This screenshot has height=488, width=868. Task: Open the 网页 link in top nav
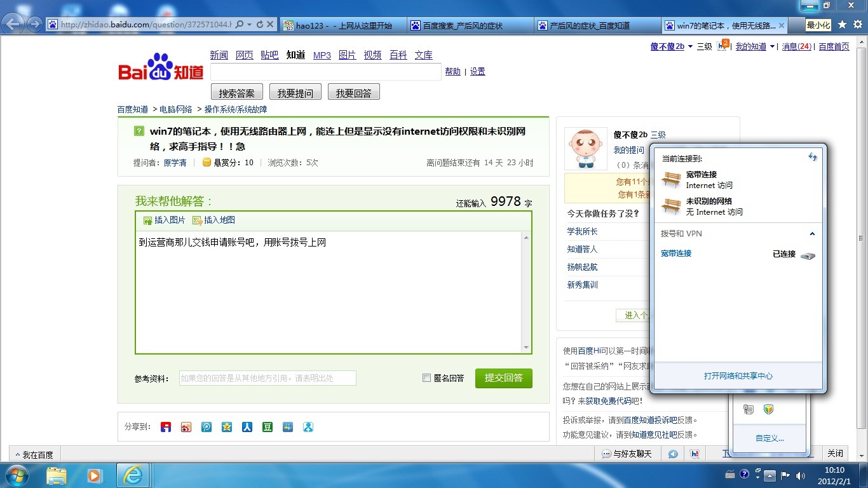click(244, 55)
